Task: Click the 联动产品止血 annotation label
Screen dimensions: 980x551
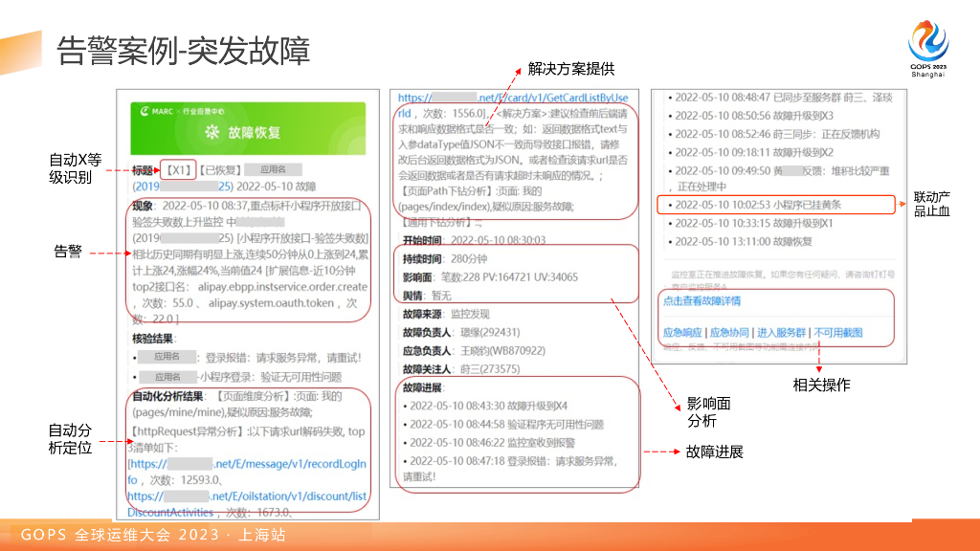Action: (x=932, y=205)
